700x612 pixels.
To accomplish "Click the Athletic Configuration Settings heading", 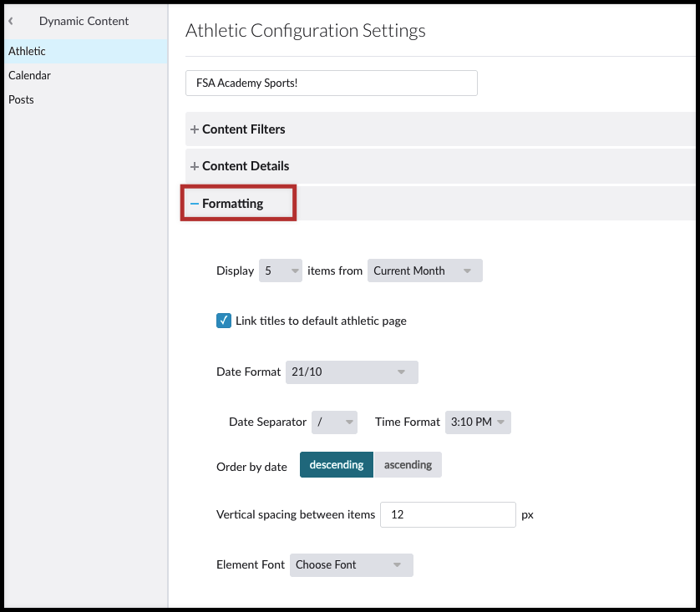I will point(306,31).
